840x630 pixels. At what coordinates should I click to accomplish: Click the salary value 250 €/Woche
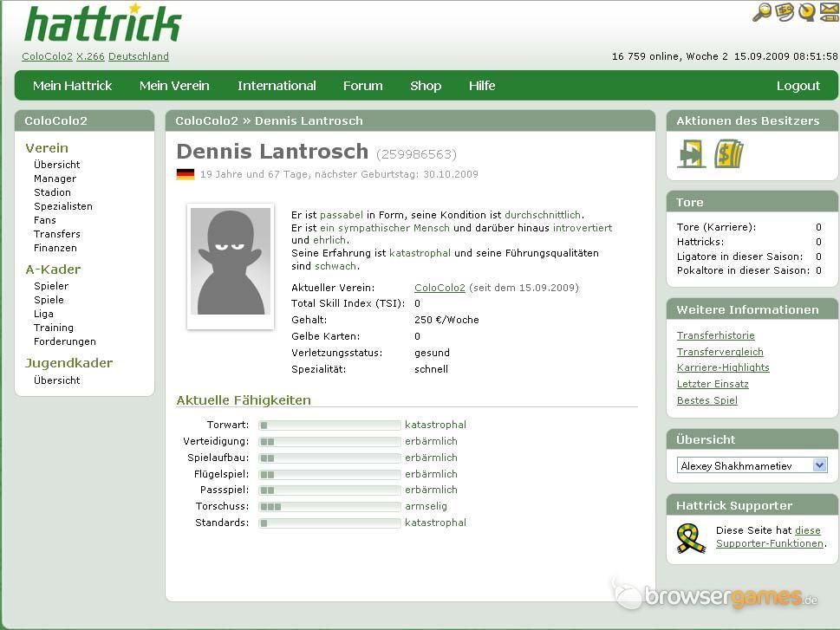click(x=446, y=320)
